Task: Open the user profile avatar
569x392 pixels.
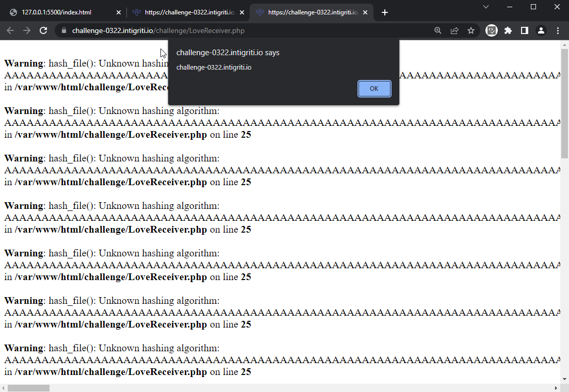Action: click(541, 30)
